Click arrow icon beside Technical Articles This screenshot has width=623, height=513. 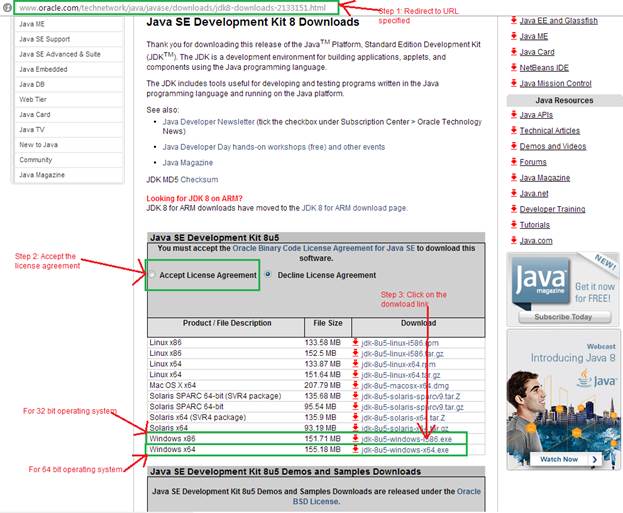(514, 130)
